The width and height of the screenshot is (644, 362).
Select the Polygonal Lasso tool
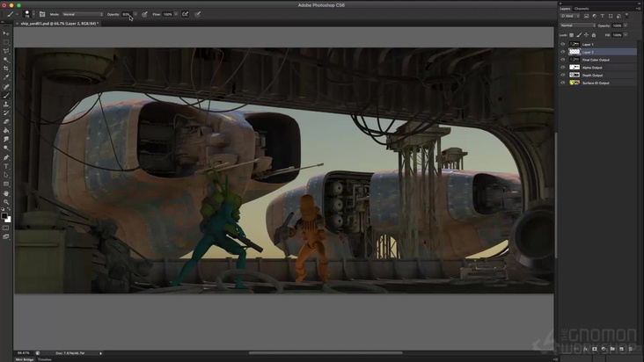6,51
